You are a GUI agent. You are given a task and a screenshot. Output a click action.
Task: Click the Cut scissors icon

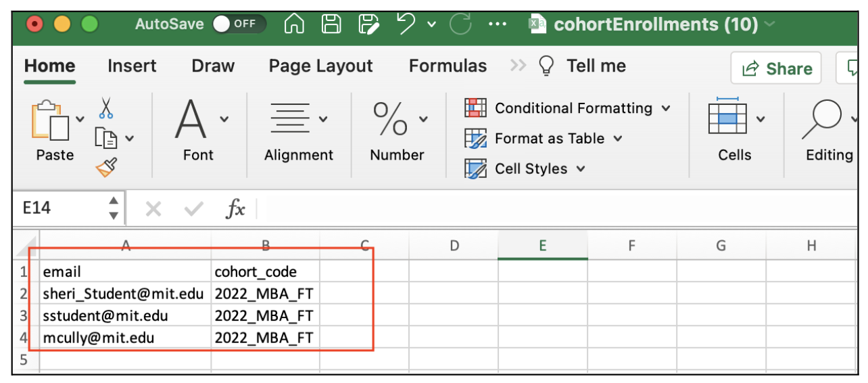106,107
